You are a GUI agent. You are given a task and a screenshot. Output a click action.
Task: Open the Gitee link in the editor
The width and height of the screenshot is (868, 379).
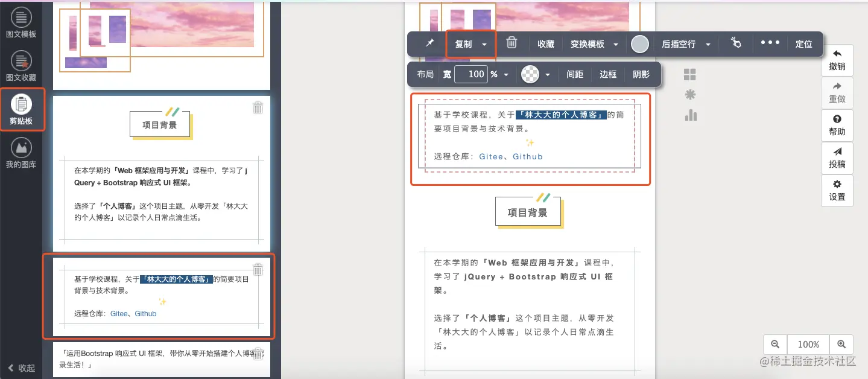point(491,156)
